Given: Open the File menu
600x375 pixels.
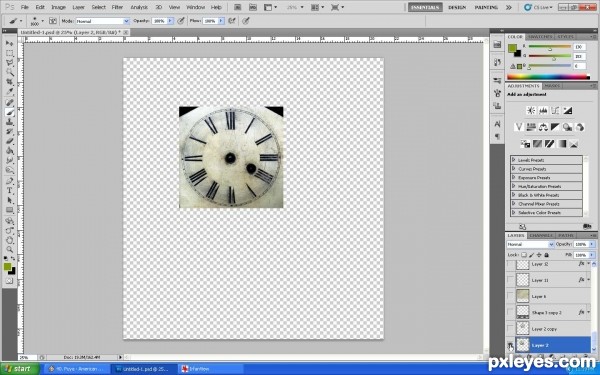Looking at the screenshot, I should (x=24, y=7).
